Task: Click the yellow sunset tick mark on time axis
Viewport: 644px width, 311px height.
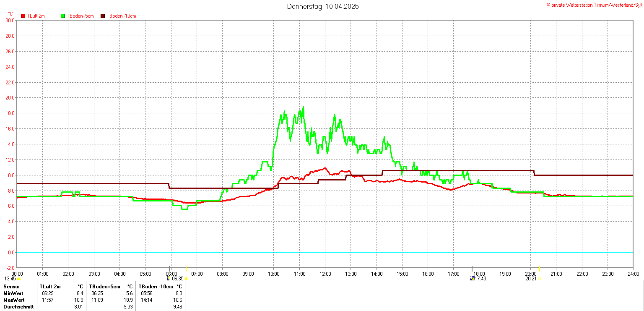Action: point(539,269)
